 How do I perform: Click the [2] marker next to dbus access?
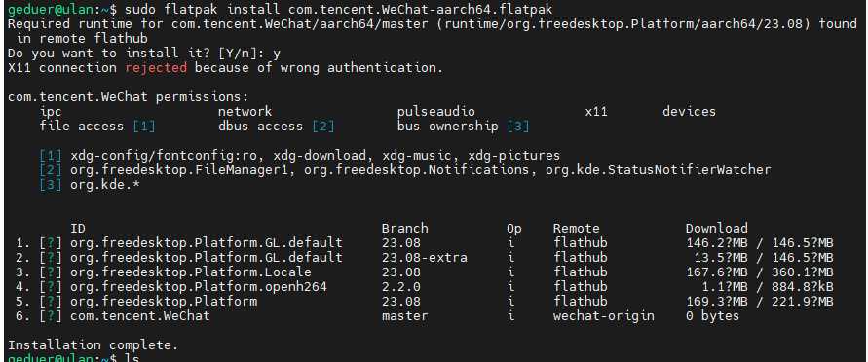[x=323, y=127]
